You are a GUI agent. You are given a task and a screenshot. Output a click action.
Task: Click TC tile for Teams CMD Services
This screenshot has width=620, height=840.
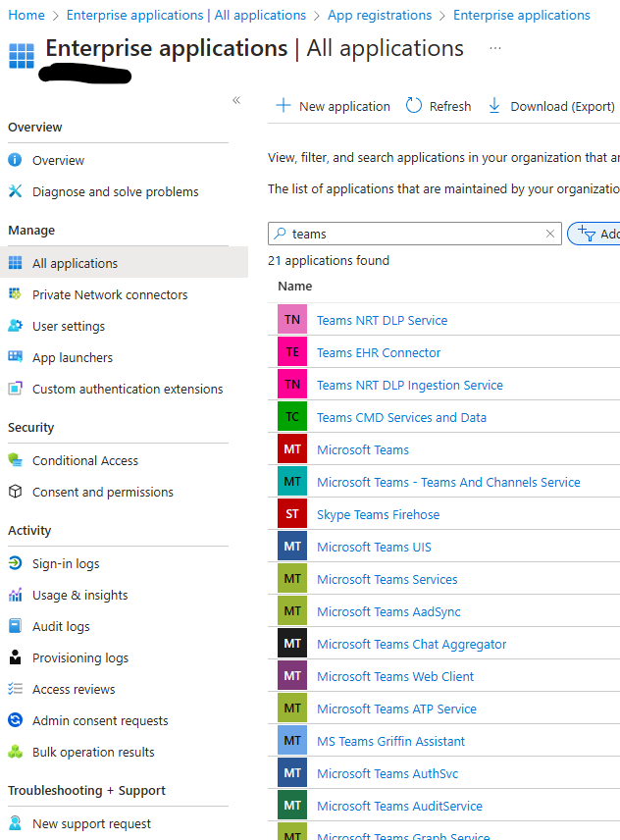tap(292, 417)
